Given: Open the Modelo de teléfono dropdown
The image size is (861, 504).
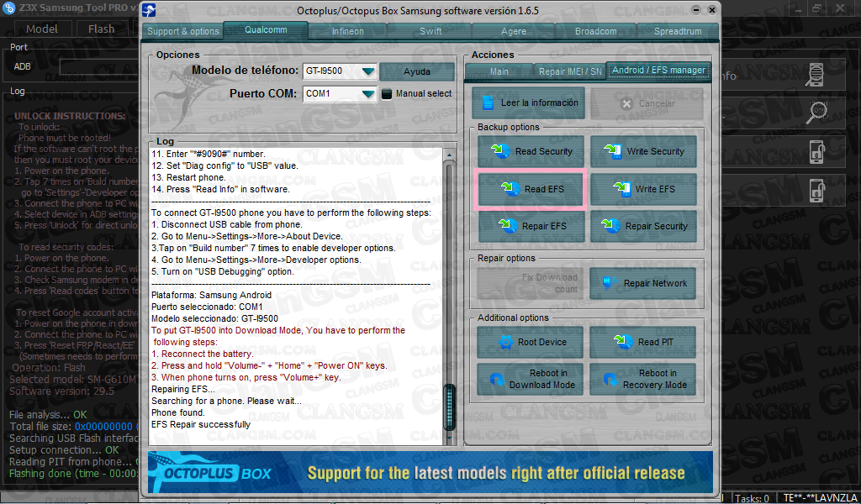Looking at the screenshot, I should coord(368,71).
